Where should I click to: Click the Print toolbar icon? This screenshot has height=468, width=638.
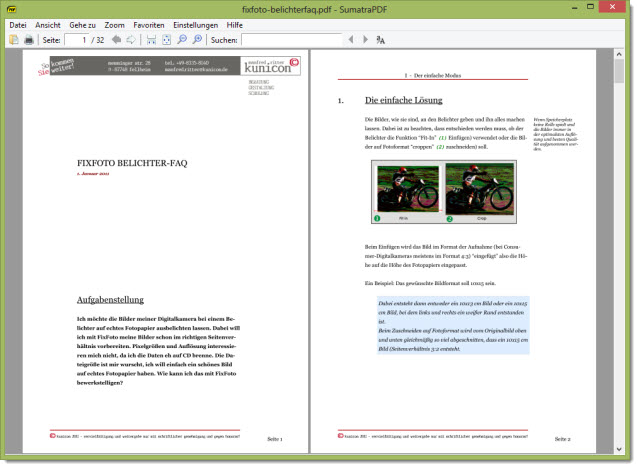click(x=28, y=39)
